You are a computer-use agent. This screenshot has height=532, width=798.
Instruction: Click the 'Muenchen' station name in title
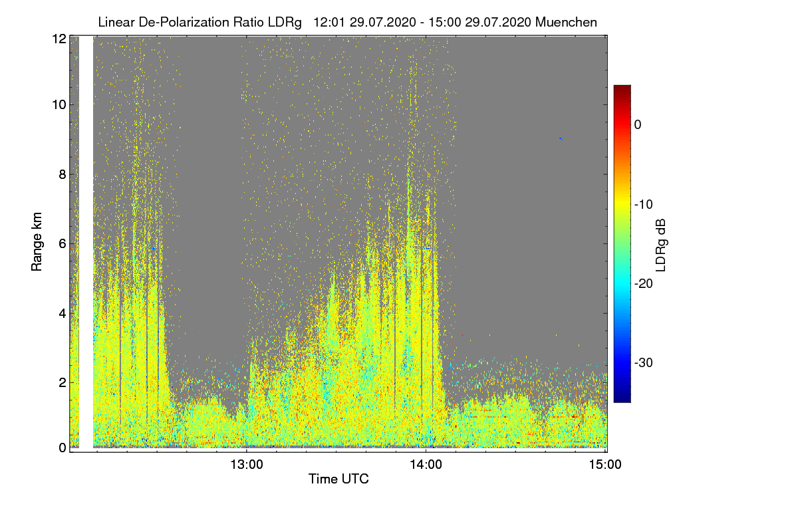567,22
